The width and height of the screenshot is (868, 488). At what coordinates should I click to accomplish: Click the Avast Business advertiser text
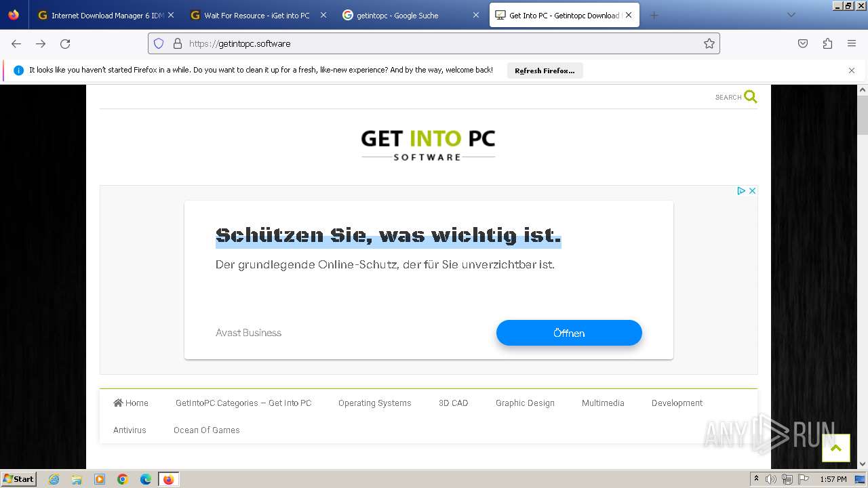coord(248,333)
